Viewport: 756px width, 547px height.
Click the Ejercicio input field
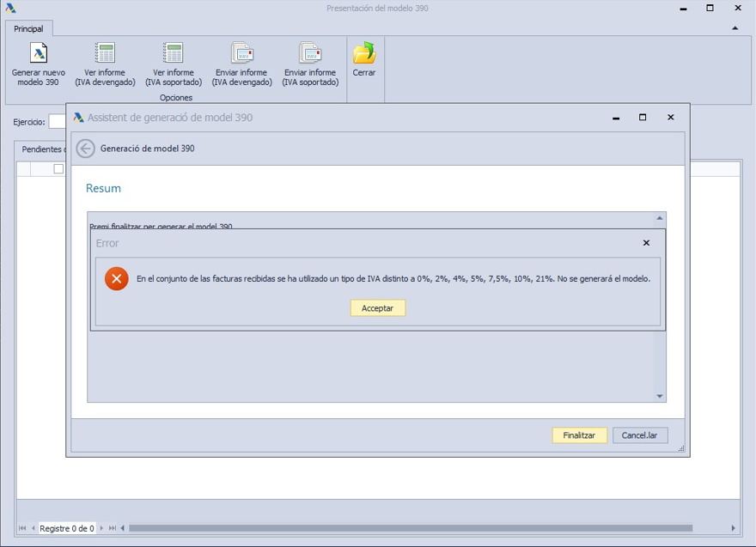(57, 121)
